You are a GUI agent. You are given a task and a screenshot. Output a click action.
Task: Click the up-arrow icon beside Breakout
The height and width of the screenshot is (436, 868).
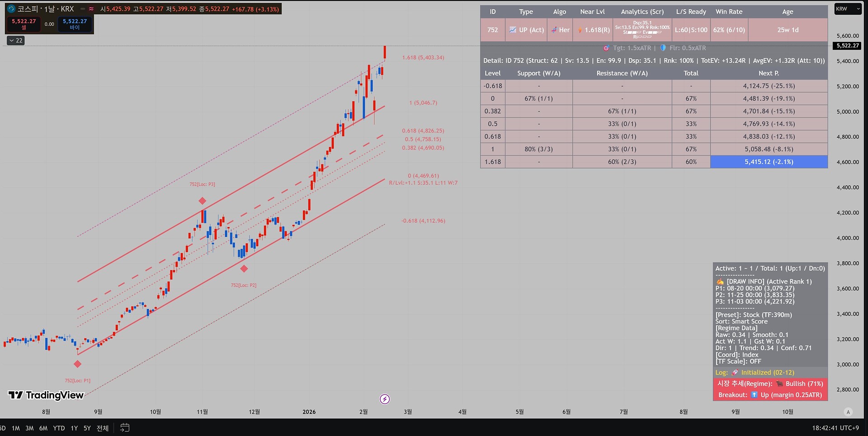pyautogui.click(x=754, y=395)
